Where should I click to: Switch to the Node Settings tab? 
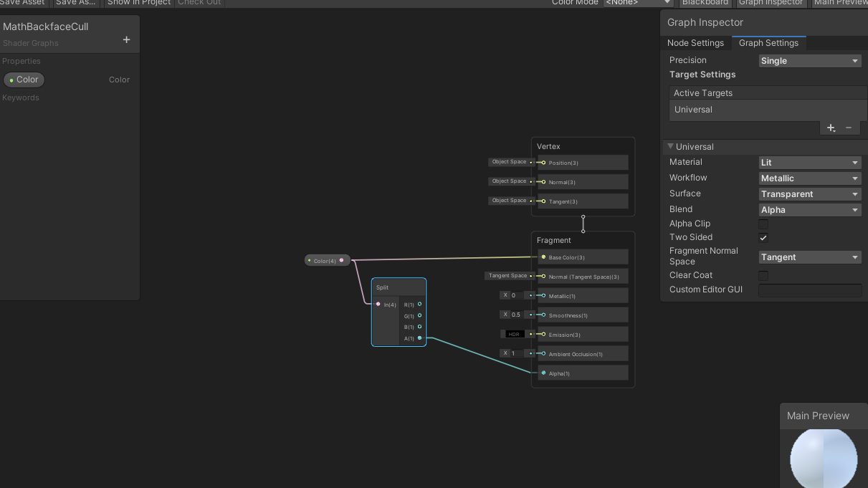point(695,43)
